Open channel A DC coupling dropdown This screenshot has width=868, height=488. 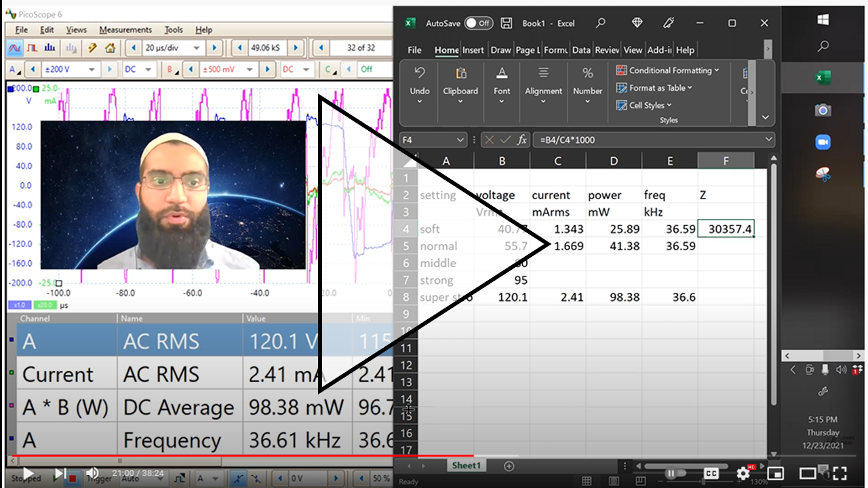(149, 69)
